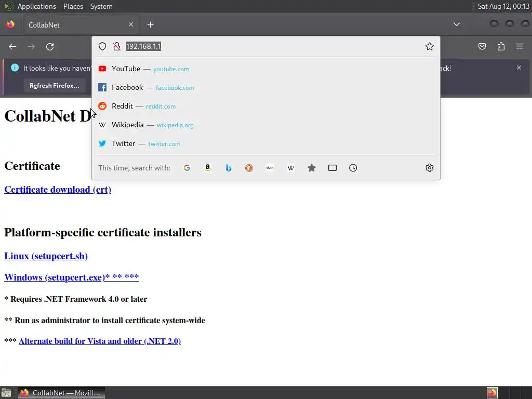Expand the list all tabs chevron
The image size is (532, 399).
pyautogui.click(x=457, y=24)
